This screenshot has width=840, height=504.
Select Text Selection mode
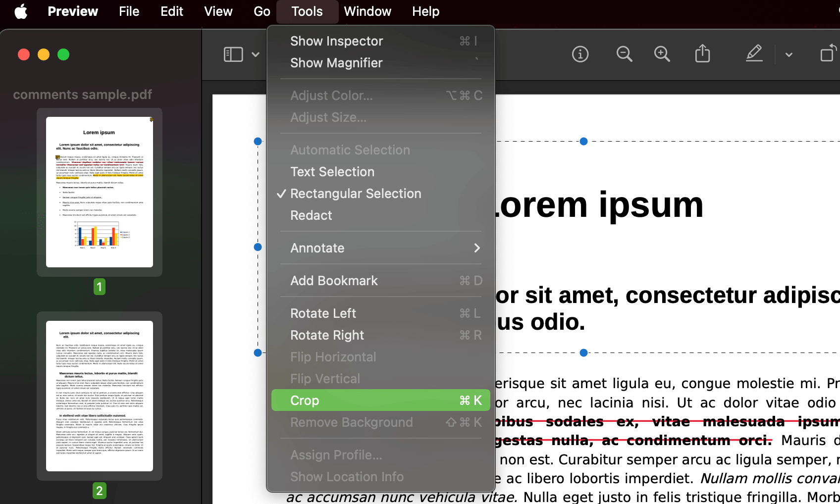(x=381, y=172)
